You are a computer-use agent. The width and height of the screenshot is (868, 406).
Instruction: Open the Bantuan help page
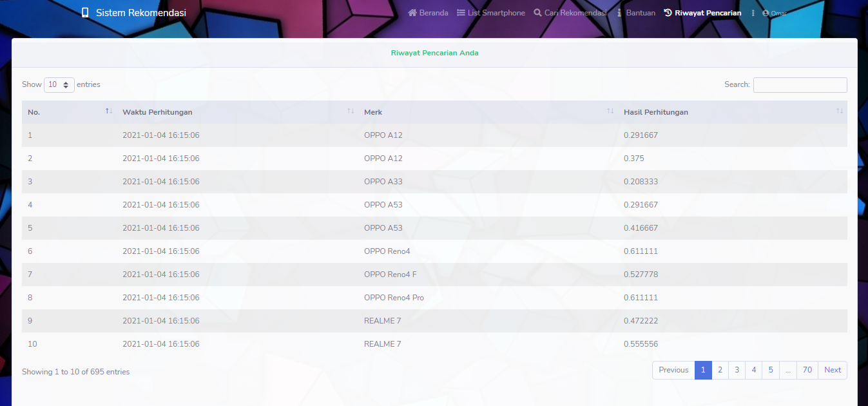click(x=636, y=13)
